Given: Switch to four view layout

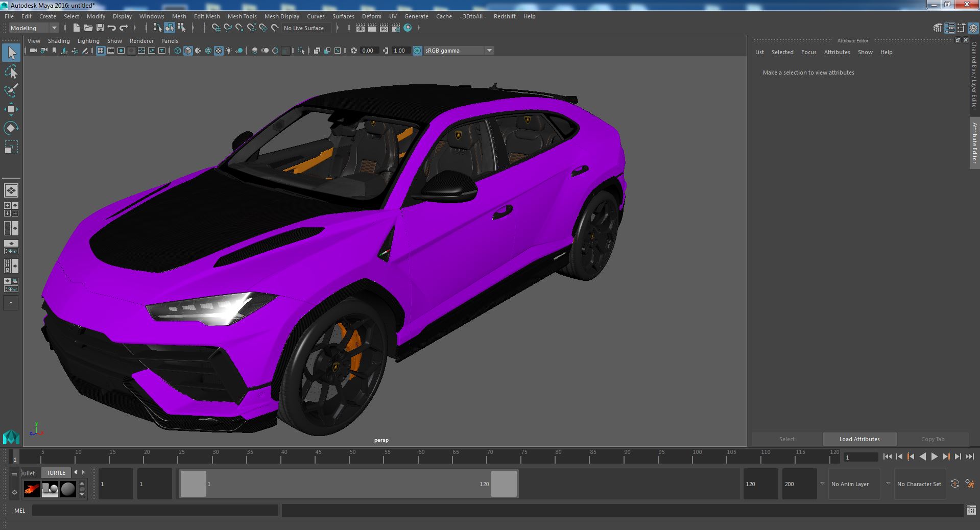Looking at the screenshot, I should (x=11, y=209).
